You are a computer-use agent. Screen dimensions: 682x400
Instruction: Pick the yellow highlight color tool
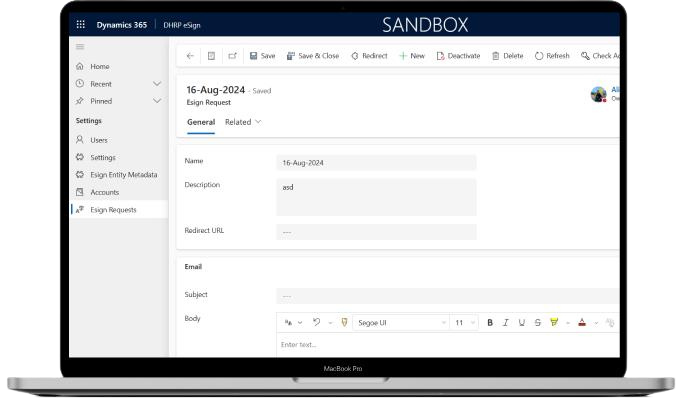pyautogui.click(x=554, y=323)
